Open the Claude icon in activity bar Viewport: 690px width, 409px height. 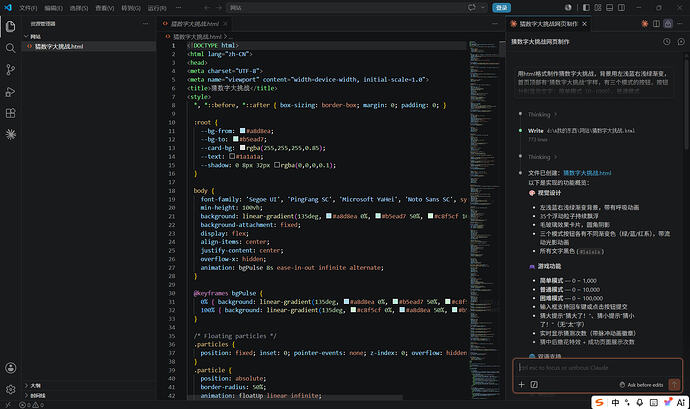tap(11, 134)
